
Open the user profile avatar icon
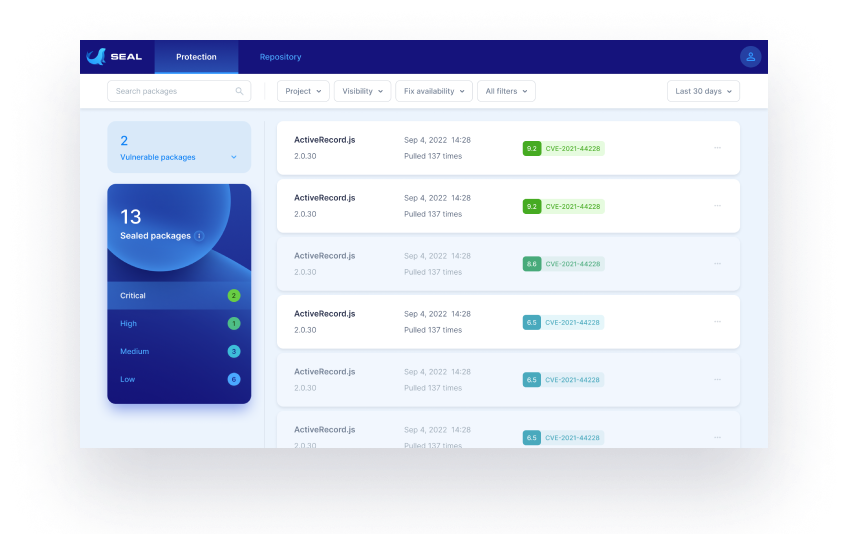tap(750, 57)
